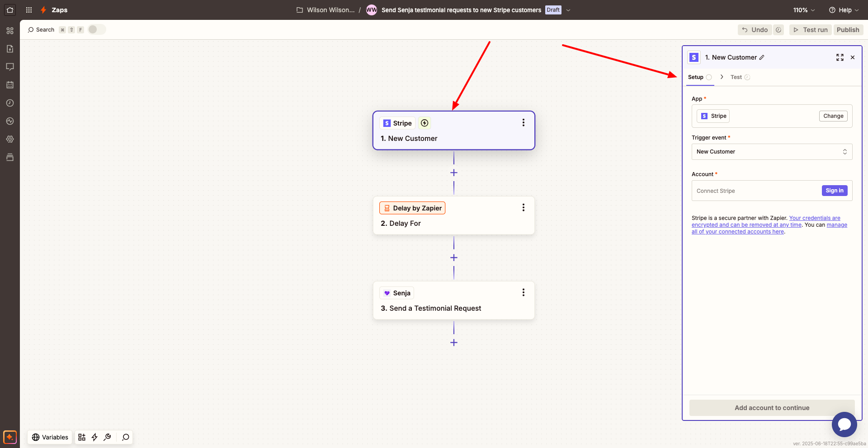Open the folder icon beside Wilson Wilson

pos(299,10)
